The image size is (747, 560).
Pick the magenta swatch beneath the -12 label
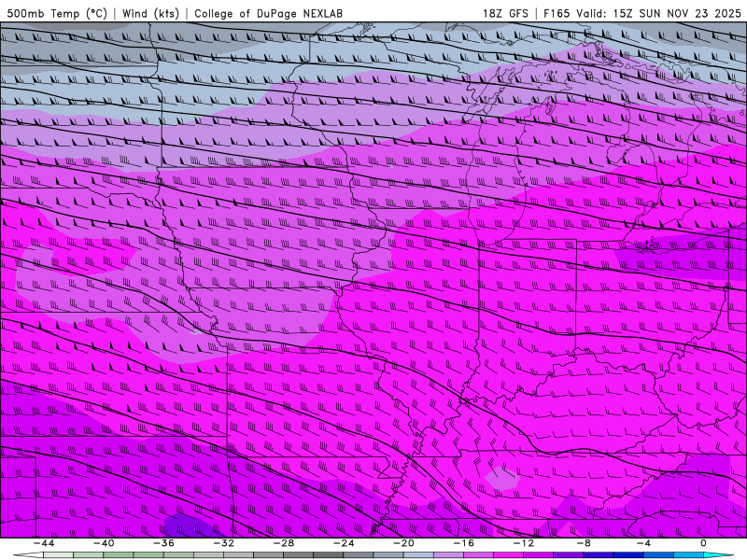pyautogui.click(x=508, y=555)
